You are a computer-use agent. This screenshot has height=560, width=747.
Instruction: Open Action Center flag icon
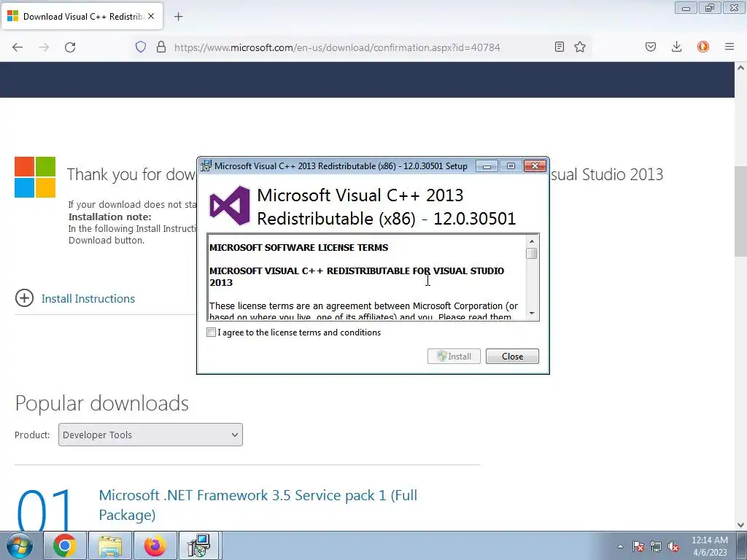638,546
